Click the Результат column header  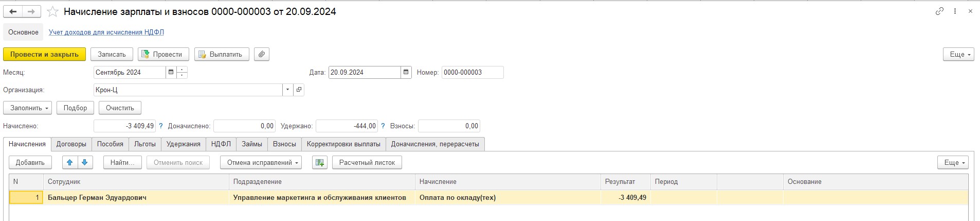pyautogui.click(x=625, y=182)
